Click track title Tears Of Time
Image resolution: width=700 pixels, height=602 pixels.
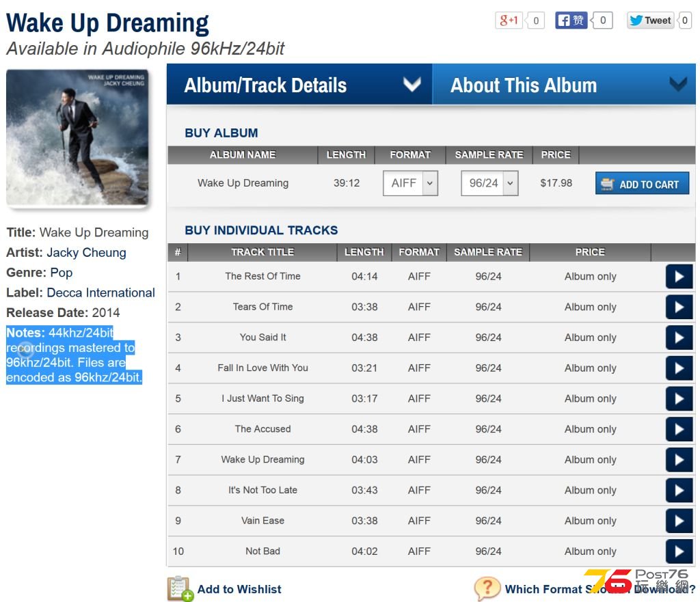262,307
